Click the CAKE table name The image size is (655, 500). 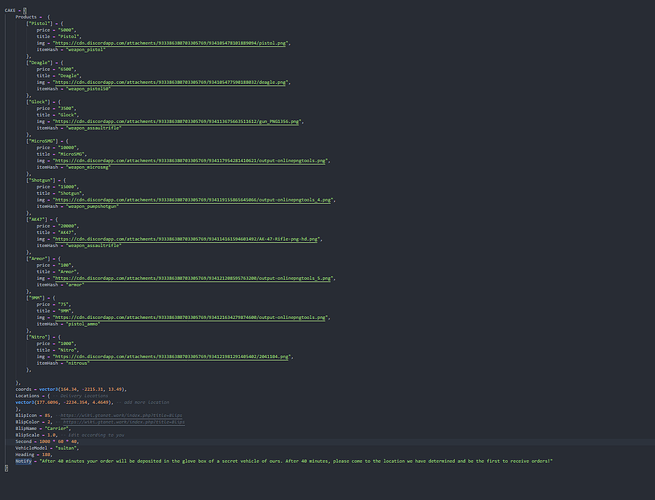[10, 10]
